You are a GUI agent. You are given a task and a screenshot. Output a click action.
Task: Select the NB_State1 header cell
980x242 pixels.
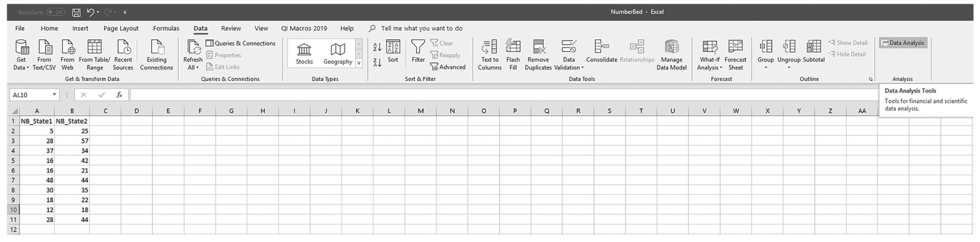tap(36, 121)
